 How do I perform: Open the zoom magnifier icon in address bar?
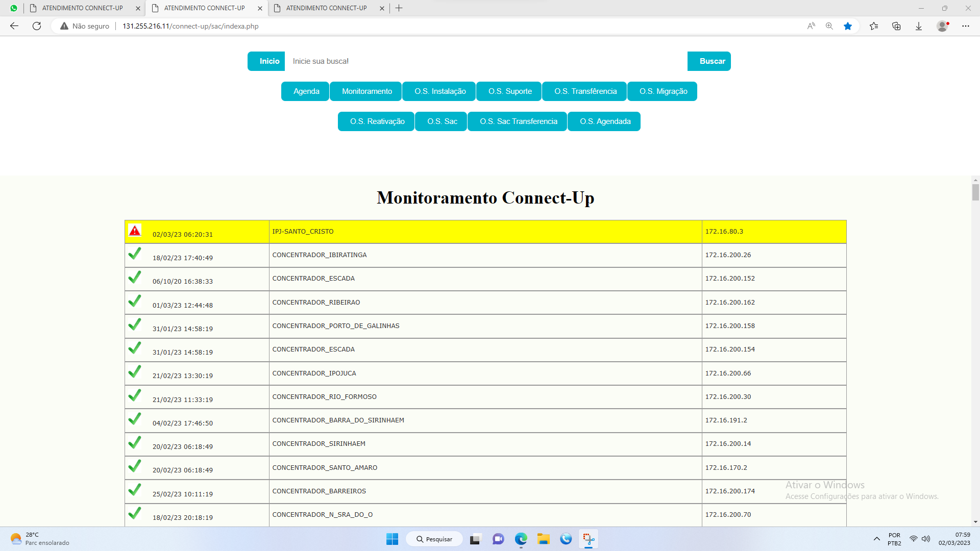[829, 26]
